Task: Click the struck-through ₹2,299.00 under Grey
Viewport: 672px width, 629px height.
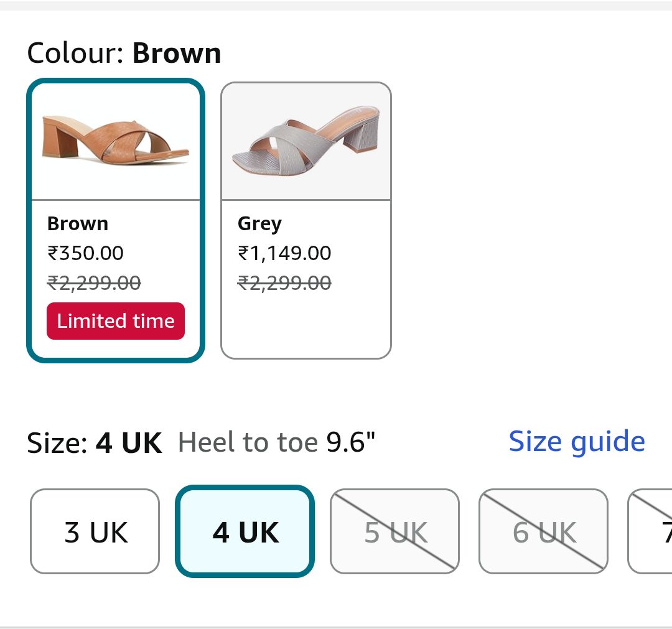Action: coord(284,284)
